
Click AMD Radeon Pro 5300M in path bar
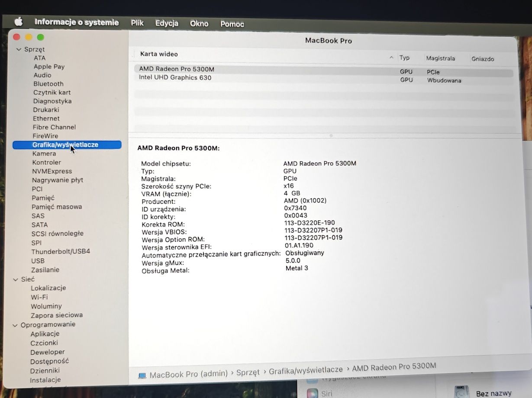coord(394,367)
